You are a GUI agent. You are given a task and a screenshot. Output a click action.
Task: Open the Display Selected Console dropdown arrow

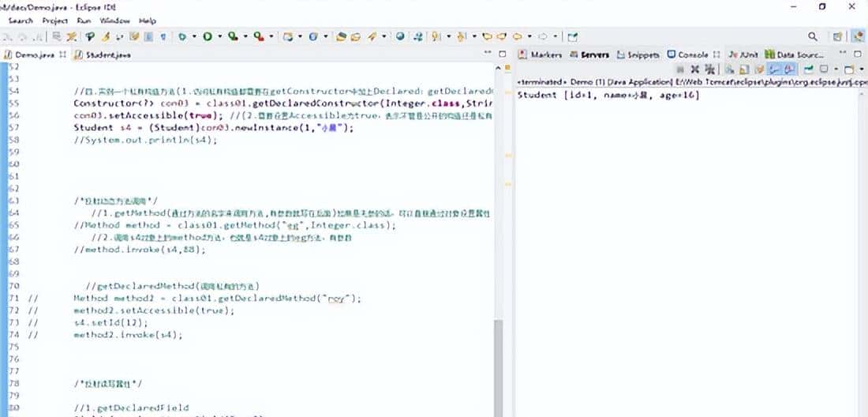click(x=836, y=69)
